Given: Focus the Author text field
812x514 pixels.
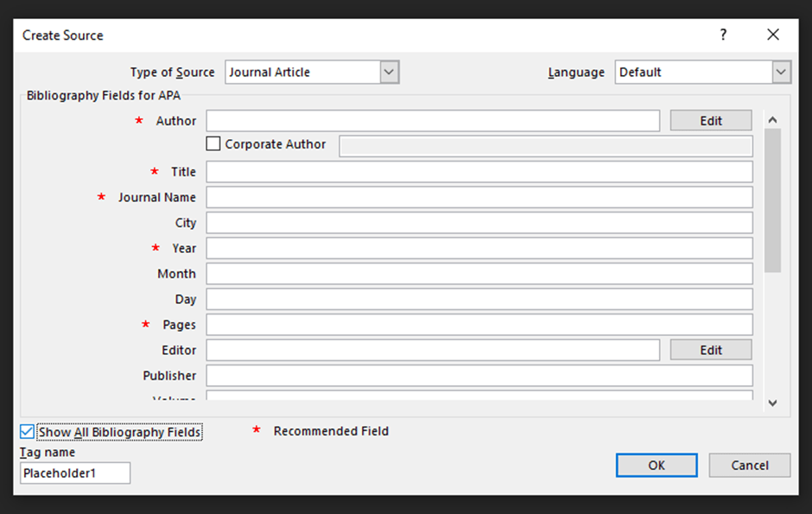Looking at the screenshot, I should [x=432, y=121].
